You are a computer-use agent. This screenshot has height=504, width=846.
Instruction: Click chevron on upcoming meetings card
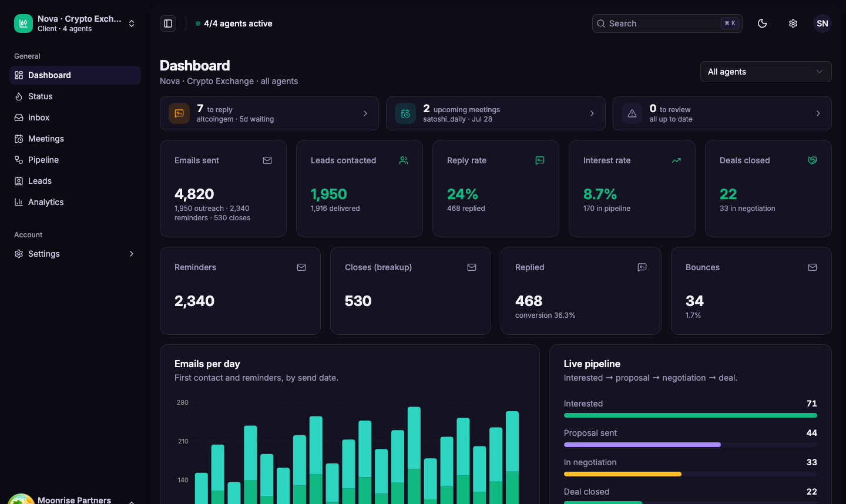[592, 113]
